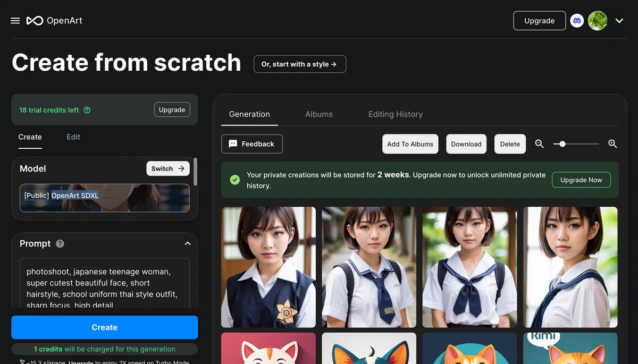This screenshot has width=638, height=364.
Task: Open the Generation tab
Action: point(249,114)
